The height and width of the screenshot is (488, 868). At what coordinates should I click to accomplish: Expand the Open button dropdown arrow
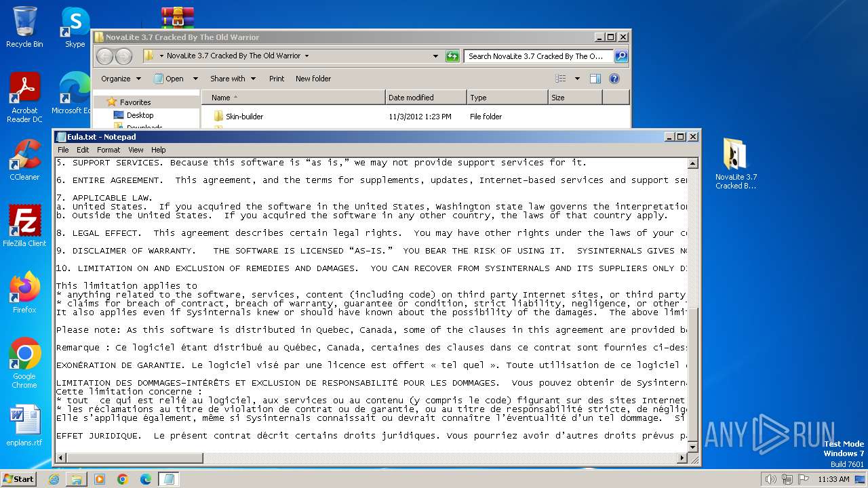(x=195, y=79)
